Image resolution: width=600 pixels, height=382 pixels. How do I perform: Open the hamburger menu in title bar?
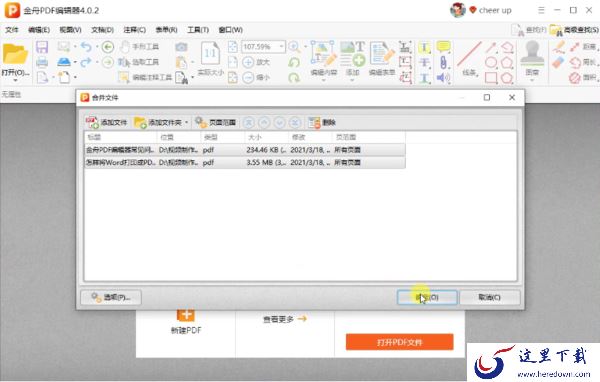541,10
